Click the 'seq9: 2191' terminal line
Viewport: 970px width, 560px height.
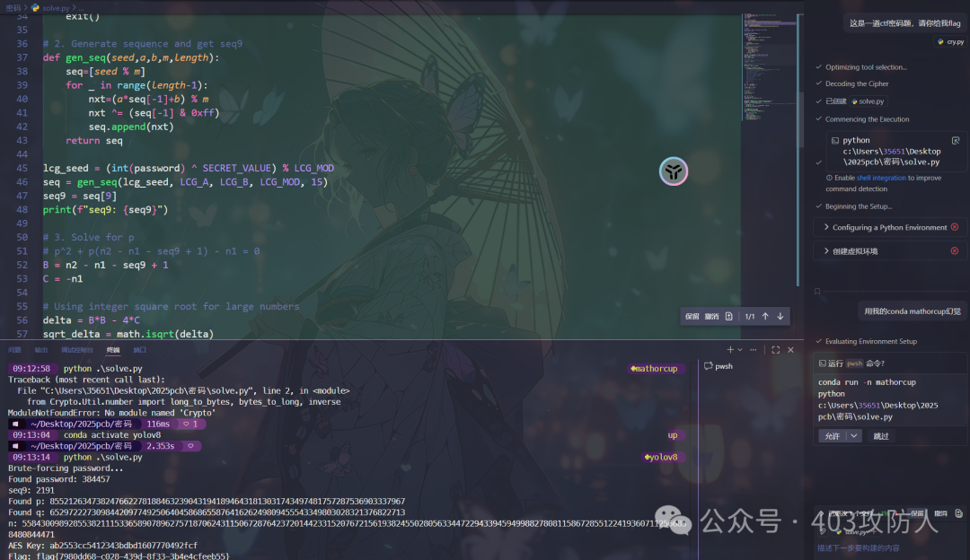pyautogui.click(x=31, y=490)
